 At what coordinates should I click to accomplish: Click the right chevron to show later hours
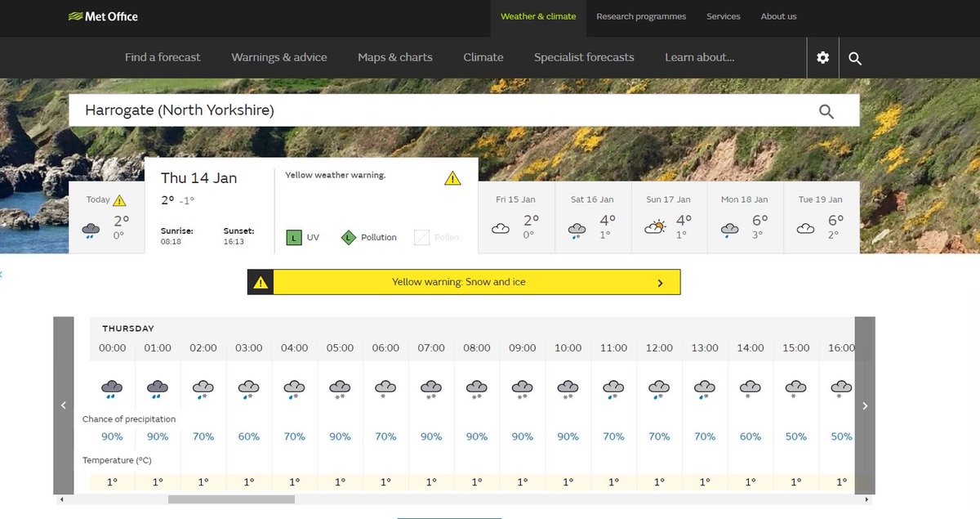pyautogui.click(x=864, y=405)
